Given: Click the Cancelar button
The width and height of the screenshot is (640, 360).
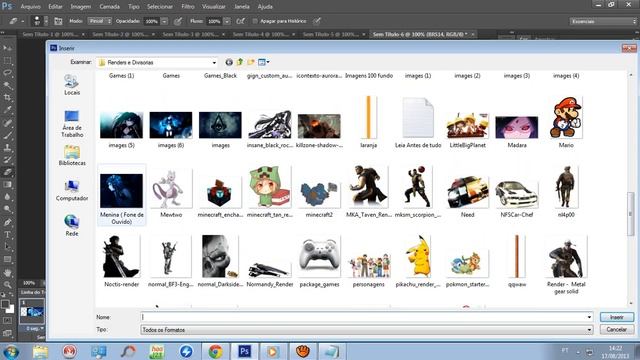Looking at the screenshot, I should click(617, 329).
